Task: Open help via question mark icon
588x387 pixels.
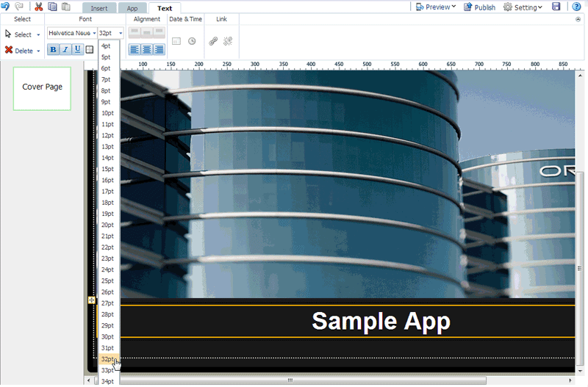Action: pyautogui.click(x=577, y=7)
